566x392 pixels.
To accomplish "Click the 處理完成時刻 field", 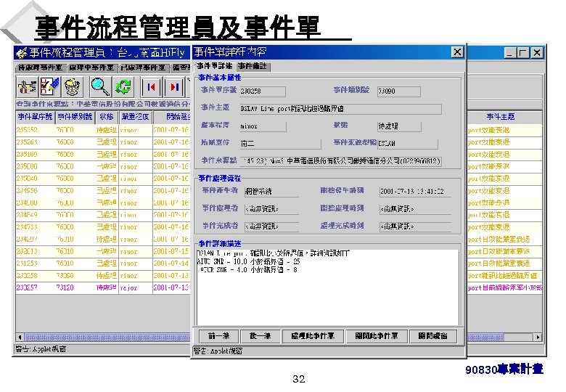I will click(x=415, y=226).
